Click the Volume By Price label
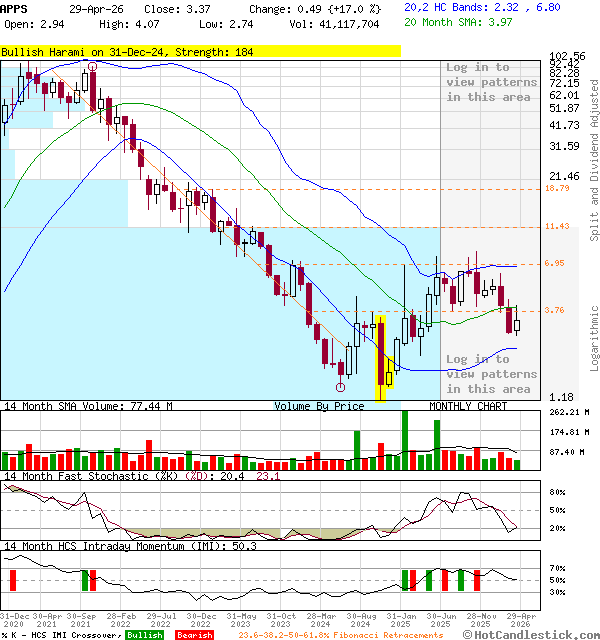This screenshot has width=600, height=640. click(x=319, y=406)
